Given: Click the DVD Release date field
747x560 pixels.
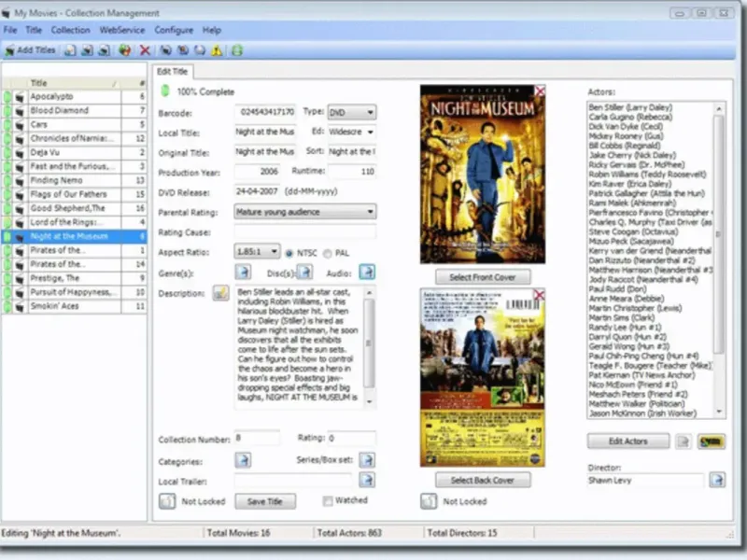Looking at the screenshot, I should tap(258, 191).
